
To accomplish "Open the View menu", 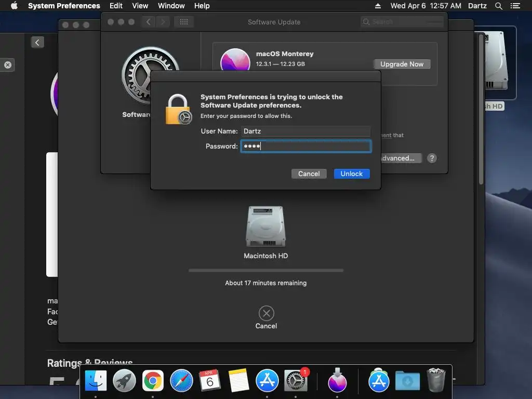I will [140, 6].
